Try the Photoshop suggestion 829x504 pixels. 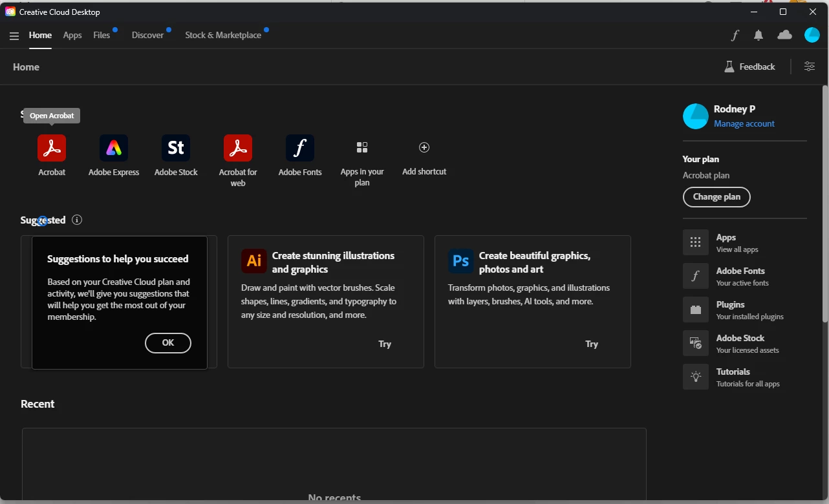click(x=592, y=344)
